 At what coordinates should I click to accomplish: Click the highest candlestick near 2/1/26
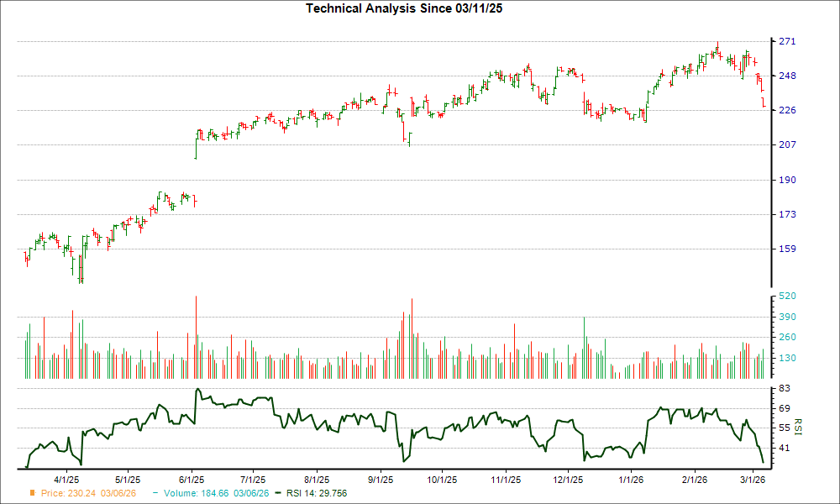pos(718,46)
